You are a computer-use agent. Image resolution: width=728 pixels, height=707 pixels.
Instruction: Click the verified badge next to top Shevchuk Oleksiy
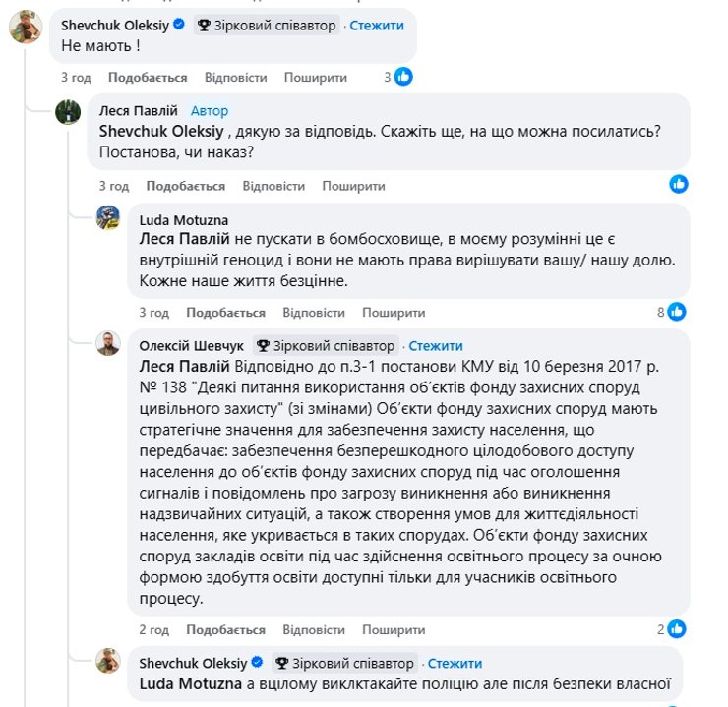(x=178, y=25)
